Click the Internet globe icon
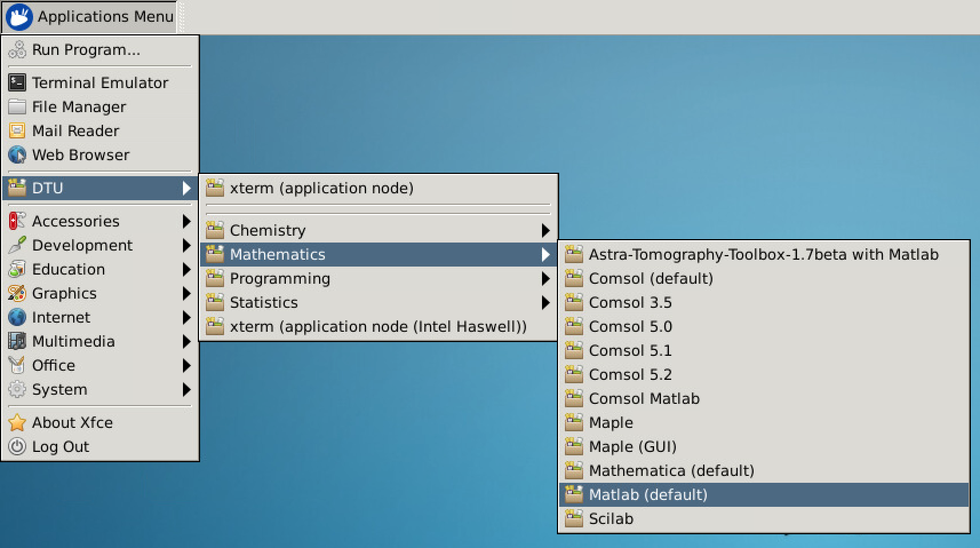Viewport: 980px width, 548px height. (x=17, y=317)
